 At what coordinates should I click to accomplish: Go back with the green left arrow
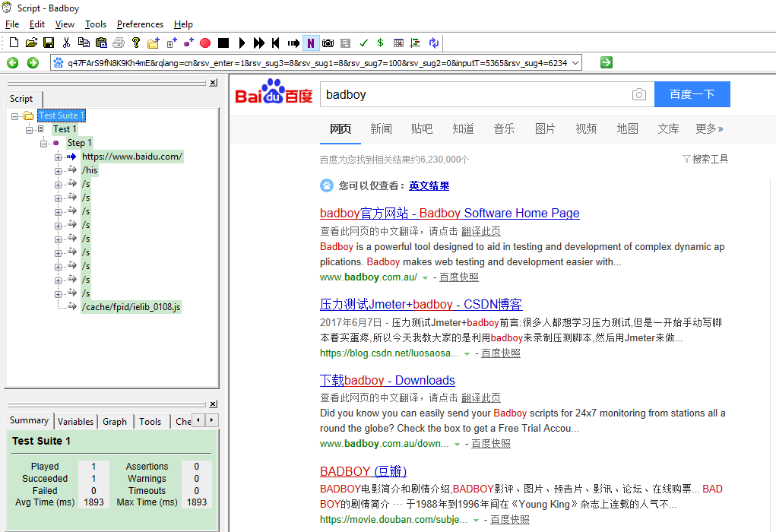13,63
